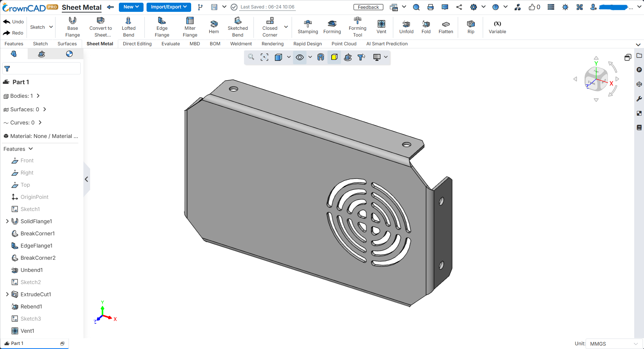Image resolution: width=644 pixels, height=349 pixels.
Task: Go to the Weldment tab
Action: click(241, 44)
